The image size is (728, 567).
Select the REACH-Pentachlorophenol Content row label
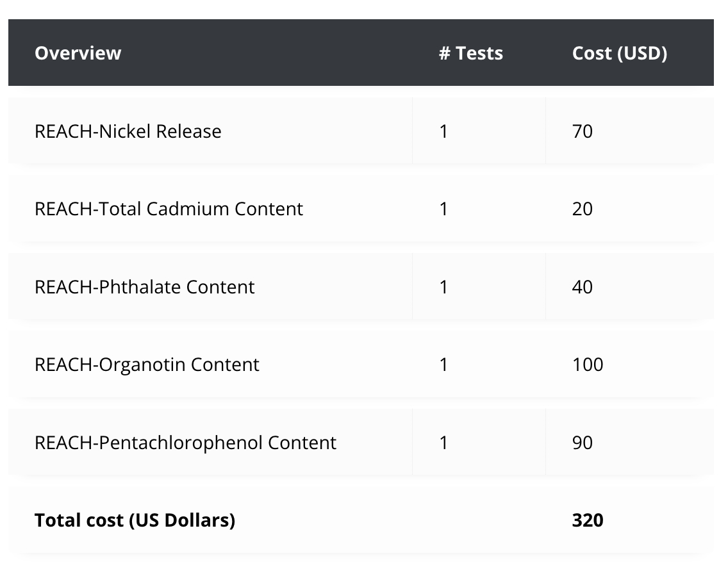point(186,443)
